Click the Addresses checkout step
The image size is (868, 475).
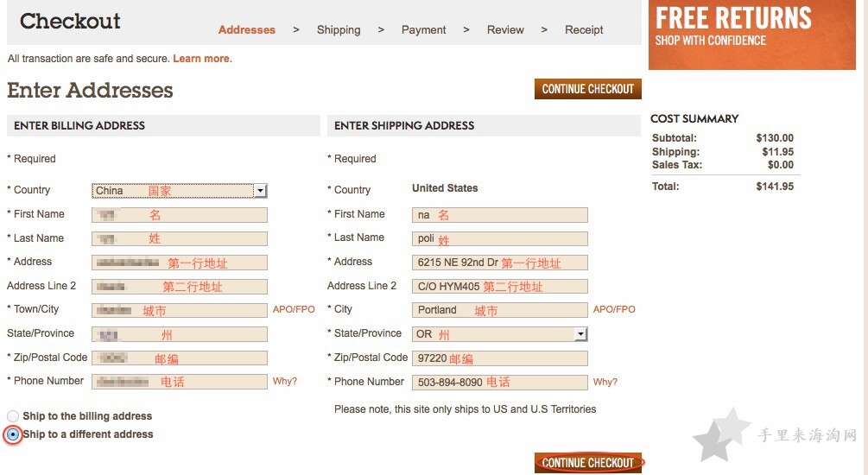click(246, 30)
